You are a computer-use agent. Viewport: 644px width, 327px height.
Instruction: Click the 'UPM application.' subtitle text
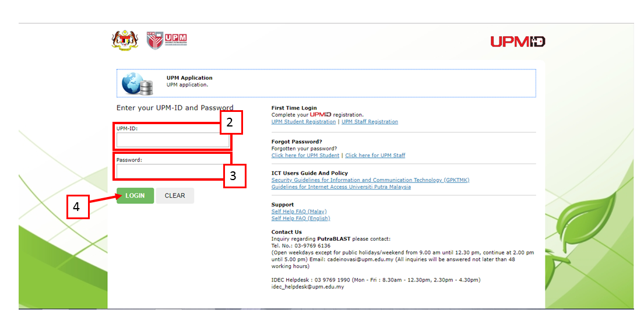[187, 85]
